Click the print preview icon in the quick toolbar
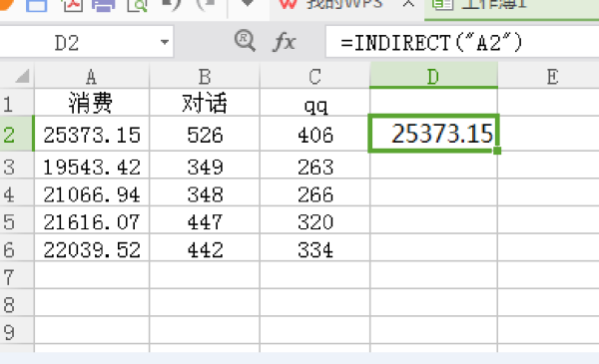Viewport: 599px width, 364px height. (x=137, y=5)
